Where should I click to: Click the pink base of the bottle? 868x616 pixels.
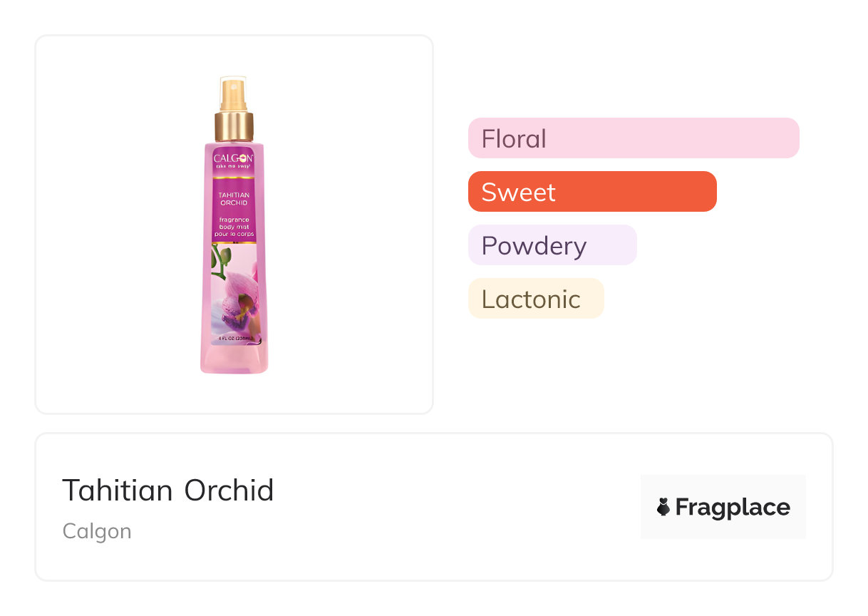pos(234,360)
